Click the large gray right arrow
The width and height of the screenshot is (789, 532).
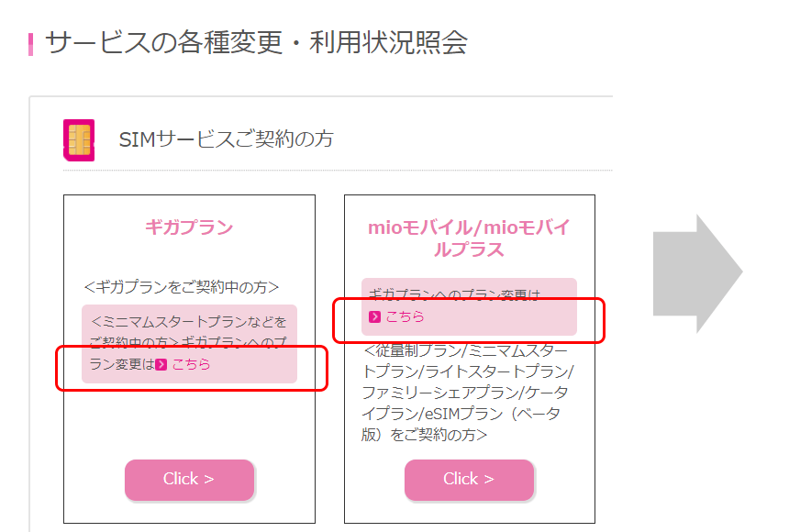pyautogui.click(x=697, y=273)
